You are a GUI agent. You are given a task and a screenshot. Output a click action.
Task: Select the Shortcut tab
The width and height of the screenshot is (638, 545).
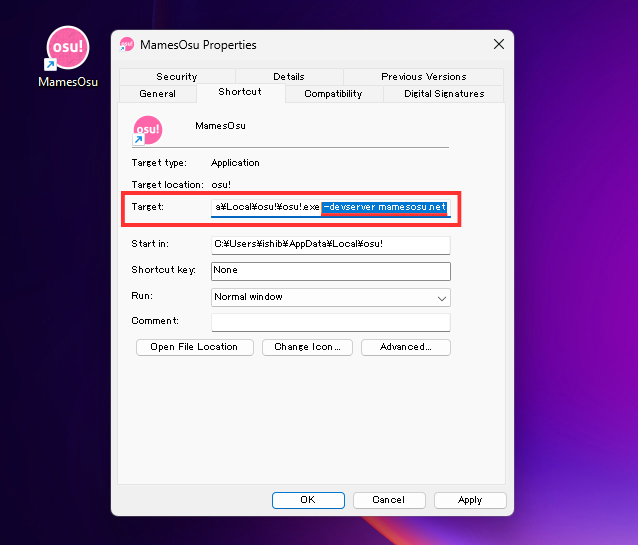[x=240, y=92]
